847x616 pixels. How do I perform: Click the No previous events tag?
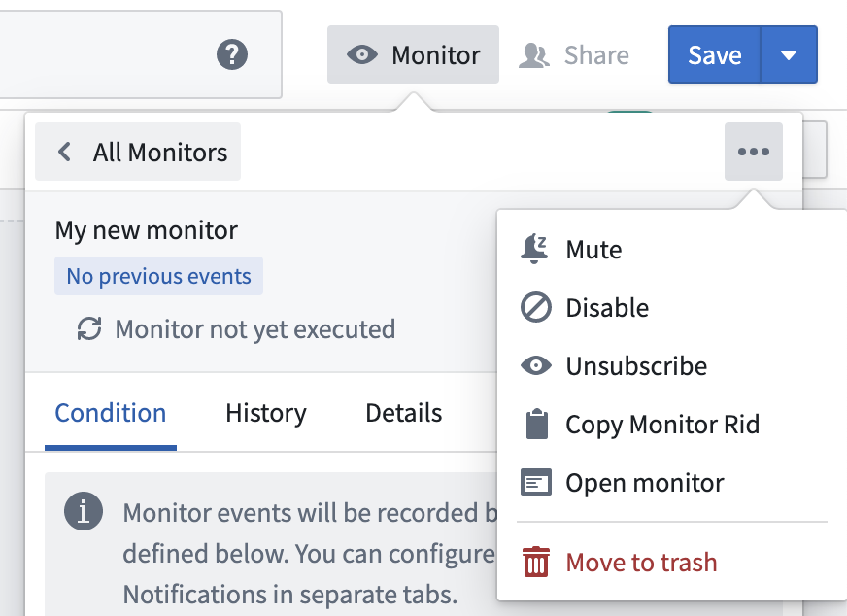coord(159,276)
